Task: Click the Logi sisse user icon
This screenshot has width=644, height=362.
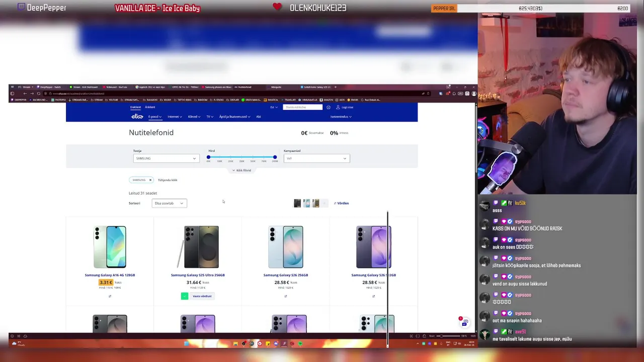Action: [338, 107]
